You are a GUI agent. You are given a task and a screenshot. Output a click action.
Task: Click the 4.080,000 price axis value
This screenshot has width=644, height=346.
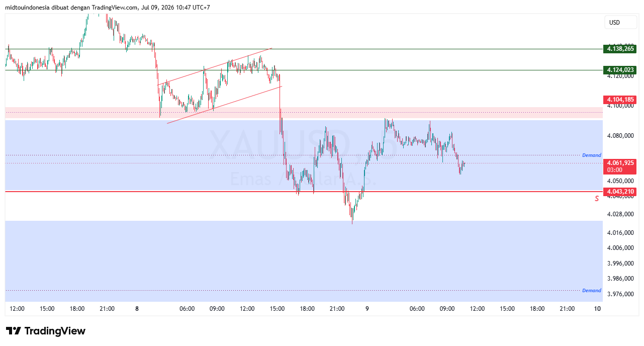coord(620,136)
